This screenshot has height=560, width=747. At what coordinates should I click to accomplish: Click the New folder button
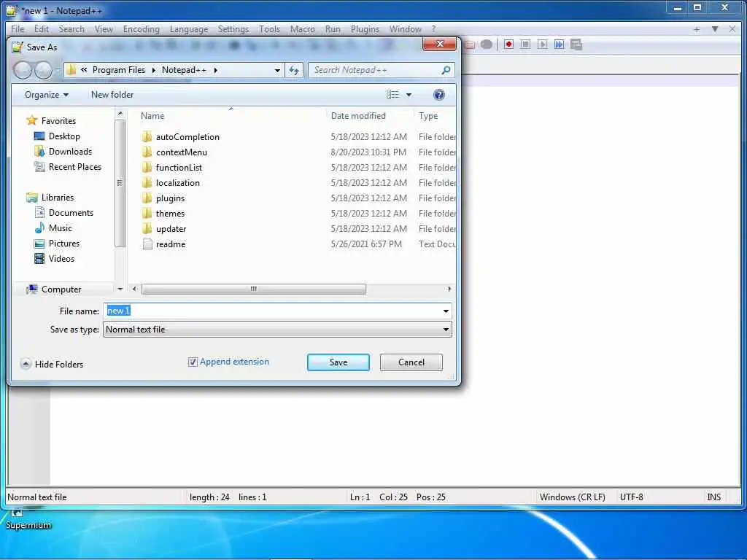point(112,95)
